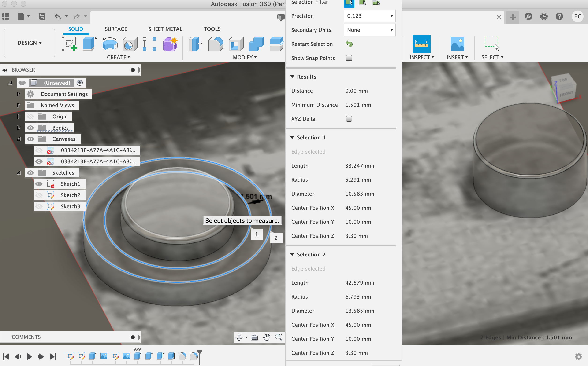Switch to the SURFACE tab
The height and width of the screenshot is (366, 588).
(x=116, y=29)
